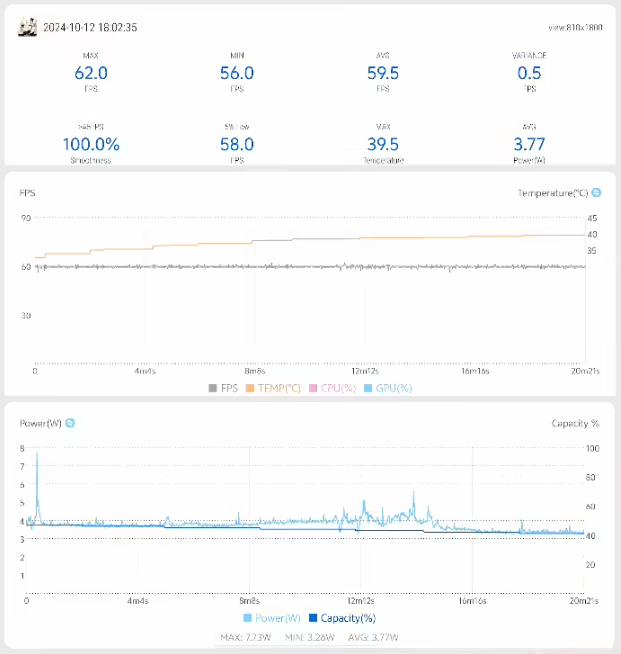This screenshot has height=654, width=621.
Task: Click the view:810x1800 resolution label
Action: pos(578,28)
